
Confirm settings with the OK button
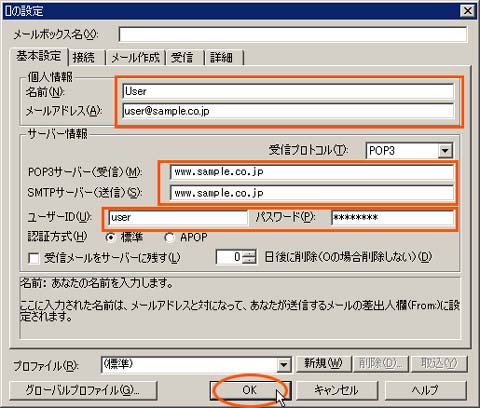tap(250, 390)
